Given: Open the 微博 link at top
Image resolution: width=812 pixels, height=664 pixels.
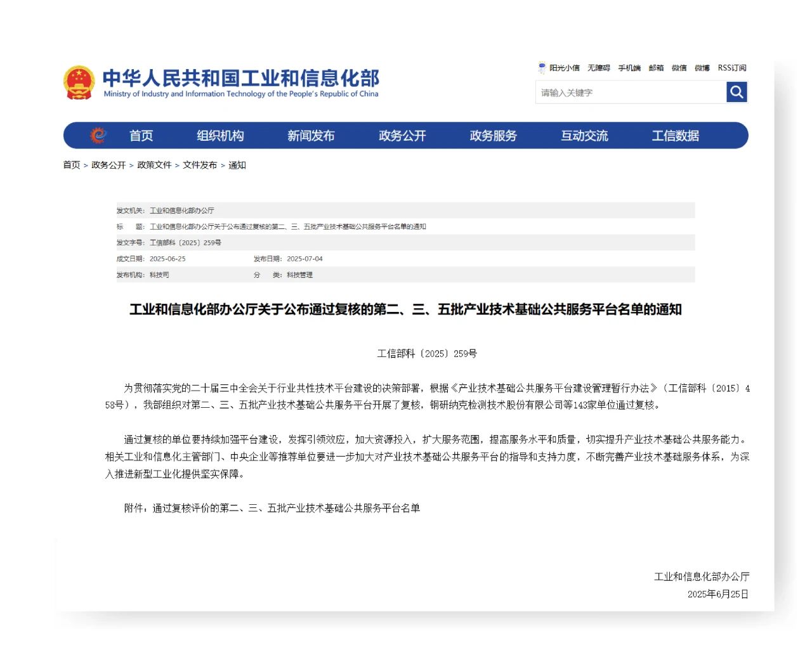Looking at the screenshot, I should click(x=702, y=68).
